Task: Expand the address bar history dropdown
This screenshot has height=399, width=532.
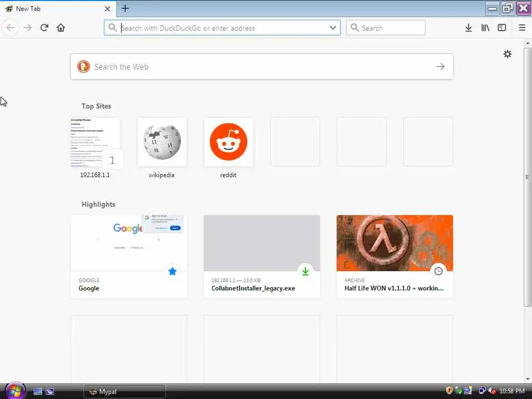Action: (x=333, y=28)
